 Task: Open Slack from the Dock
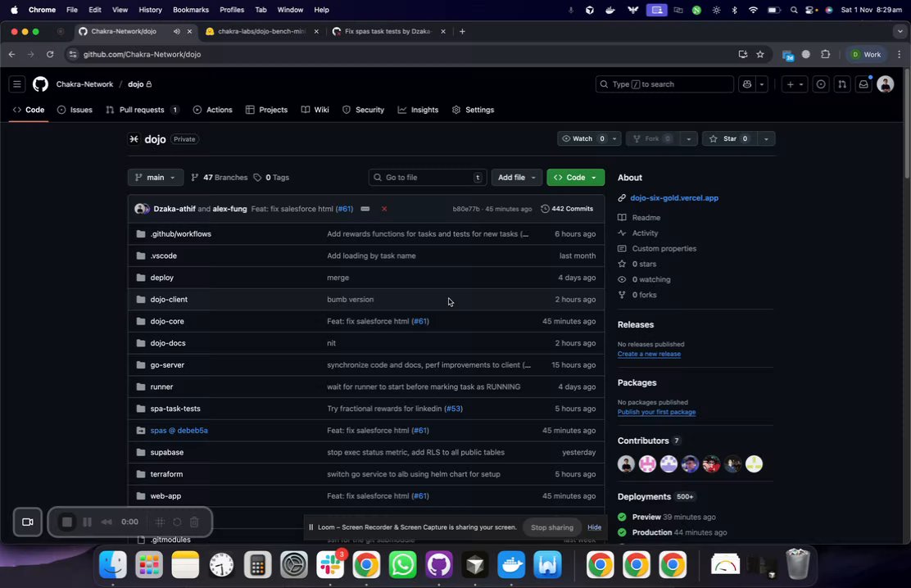point(330,565)
